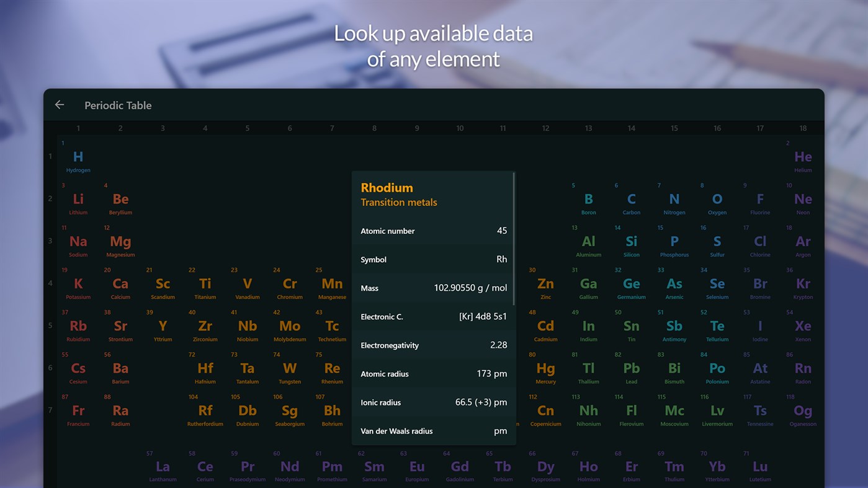This screenshot has width=868, height=488.
Task: Click the period 6 row number
Action: tap(50, 367)
